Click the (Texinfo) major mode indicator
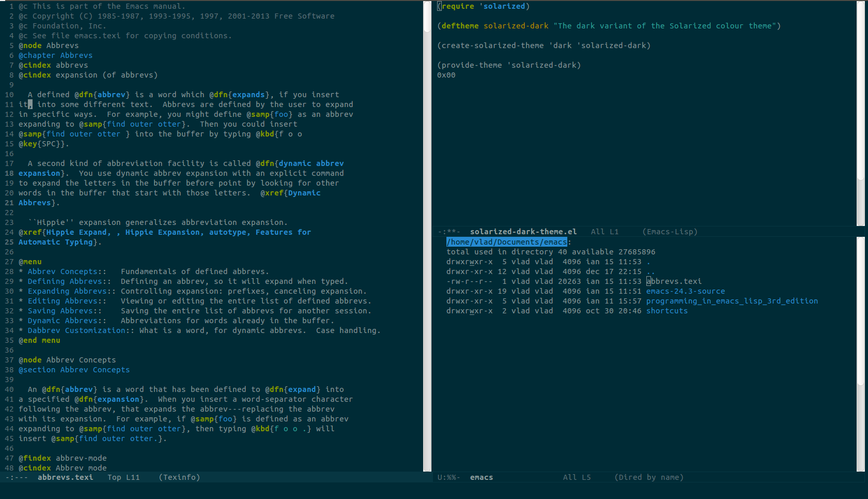The width and height of the screenshot is (868, 499). (x=179, y=477)
